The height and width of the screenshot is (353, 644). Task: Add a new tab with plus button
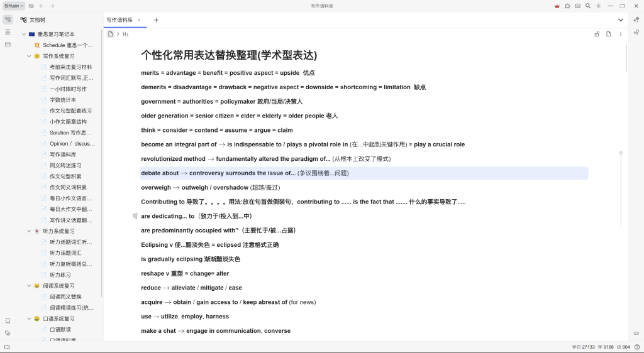(156, 20)
